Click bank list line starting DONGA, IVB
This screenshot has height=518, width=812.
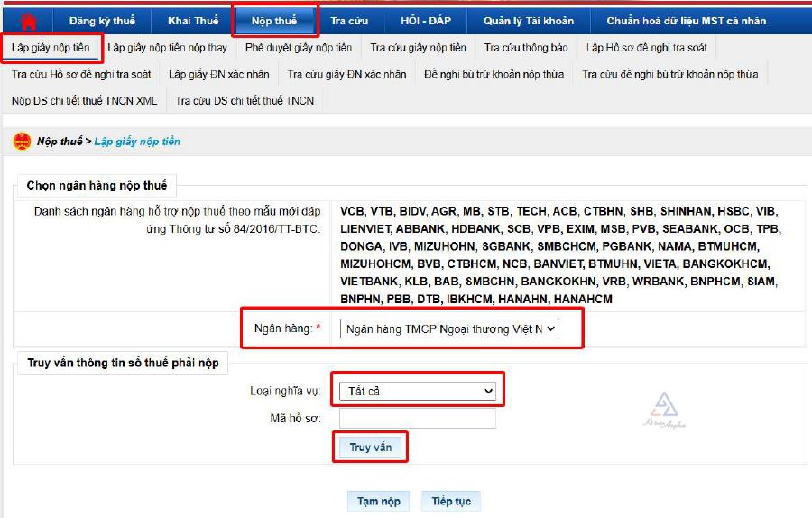[549, 246]
